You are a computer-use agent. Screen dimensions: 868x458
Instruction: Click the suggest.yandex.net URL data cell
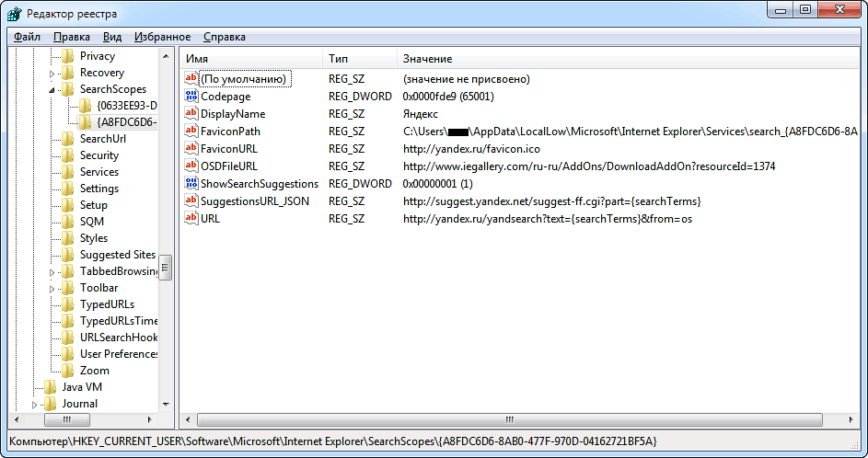[552, 200]
